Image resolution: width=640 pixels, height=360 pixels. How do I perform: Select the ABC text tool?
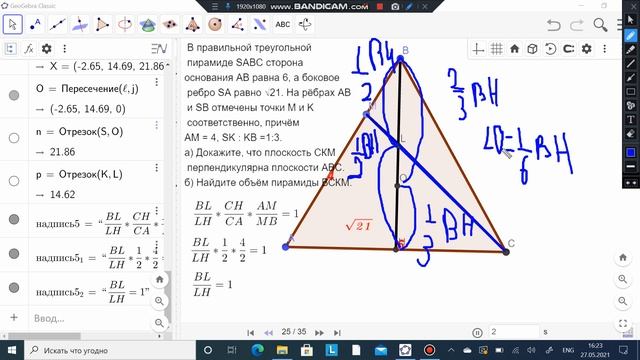click(x=282, y=25)
